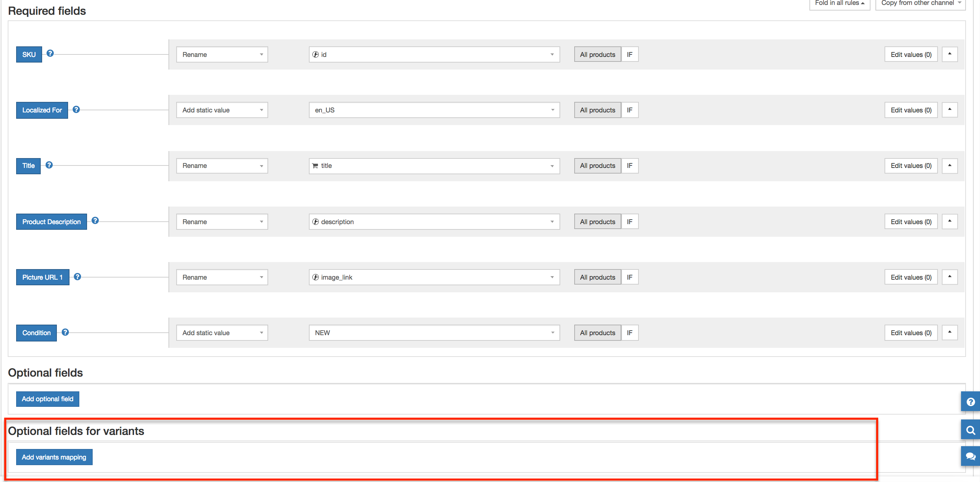Open the help tooltip next to Product Description
Image resolution: width=980 pixels, height=482 pixels.
[x=95, y=220]
